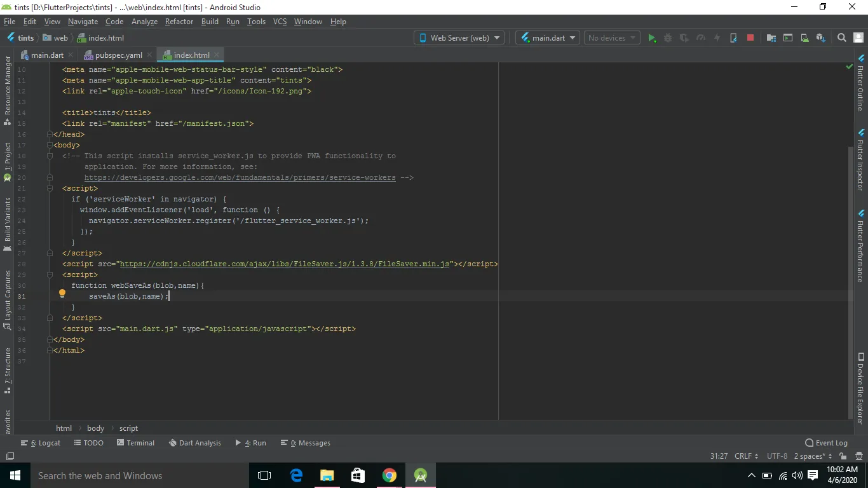Open the Build menu
Viewport: 868px width, 488px height.
coord(210,22)
